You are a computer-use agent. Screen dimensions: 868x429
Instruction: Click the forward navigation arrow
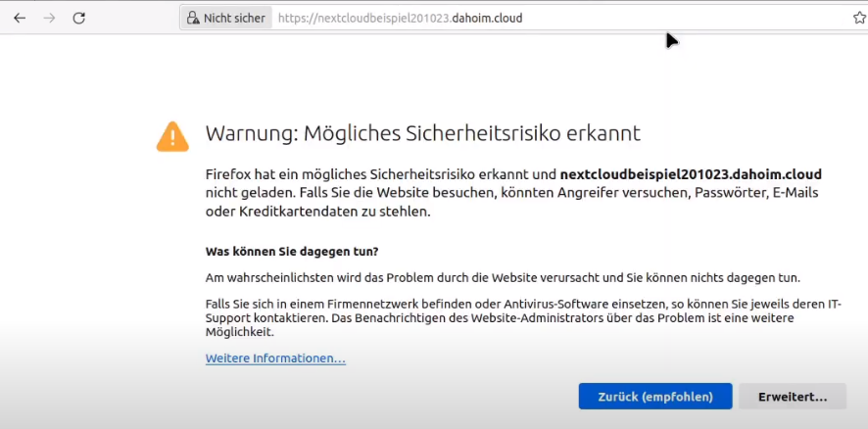[50, 19]
